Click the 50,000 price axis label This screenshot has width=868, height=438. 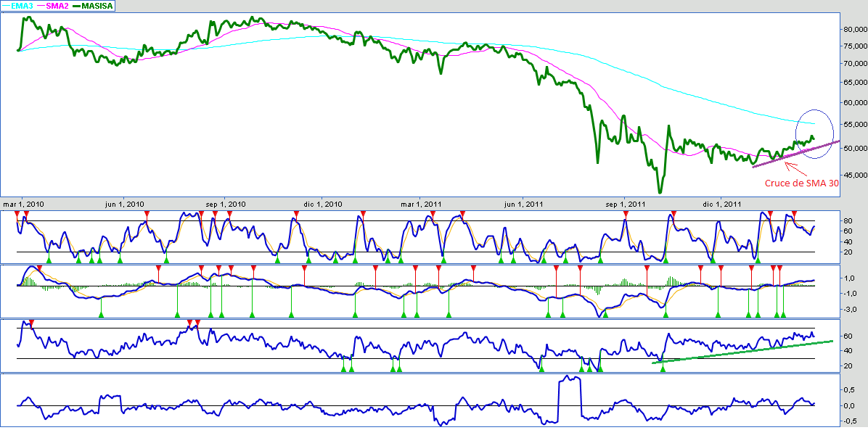point(855,148)
